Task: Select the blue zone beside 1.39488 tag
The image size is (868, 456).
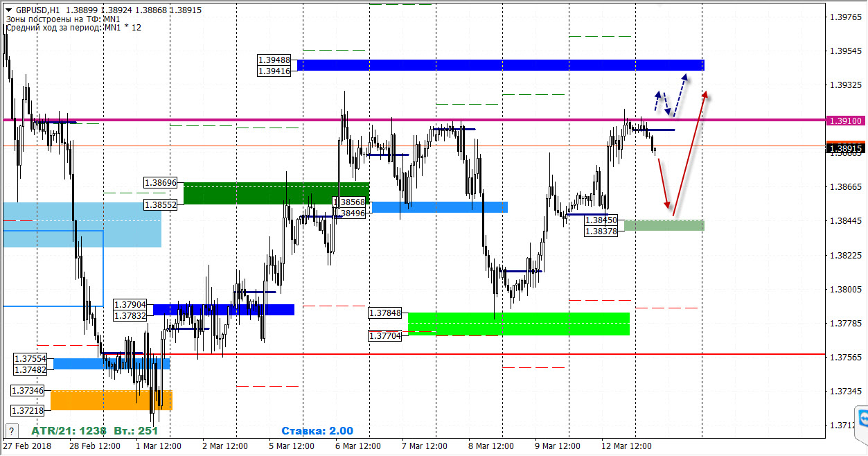Action: tap(501, 65)
